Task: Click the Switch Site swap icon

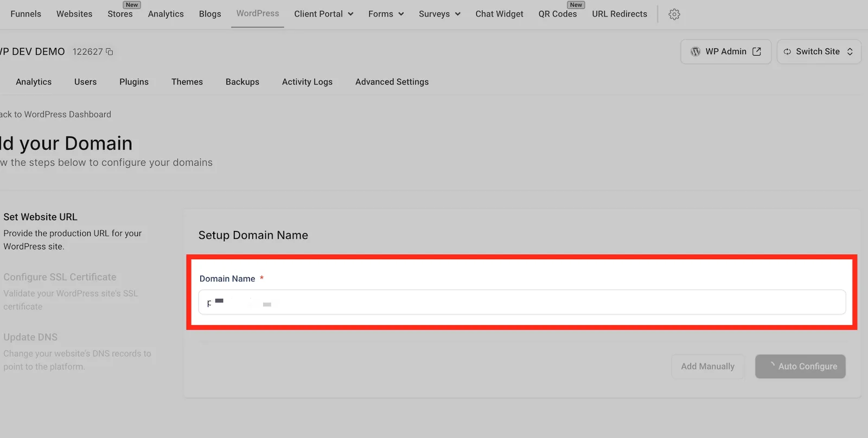Action: (x=787, y=51)
